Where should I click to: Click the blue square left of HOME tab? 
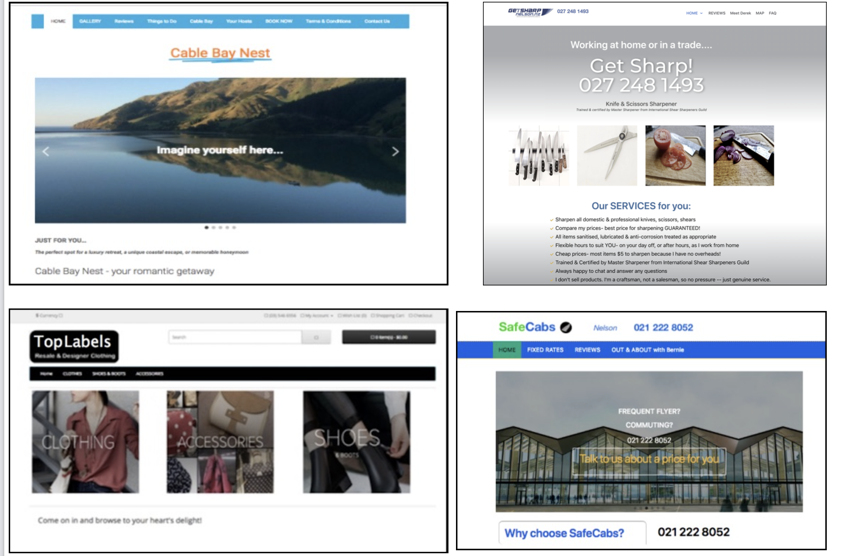pos(38,21)
